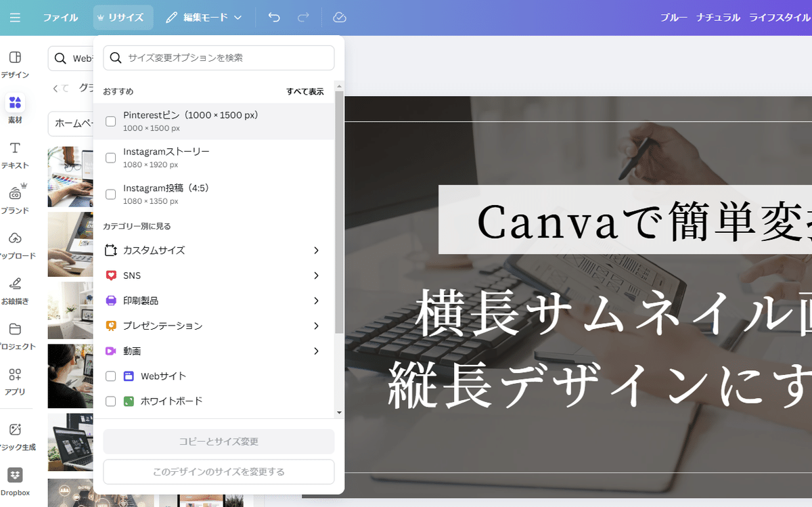Click すべて表示 link
The image size is (812, 507).
304,91
